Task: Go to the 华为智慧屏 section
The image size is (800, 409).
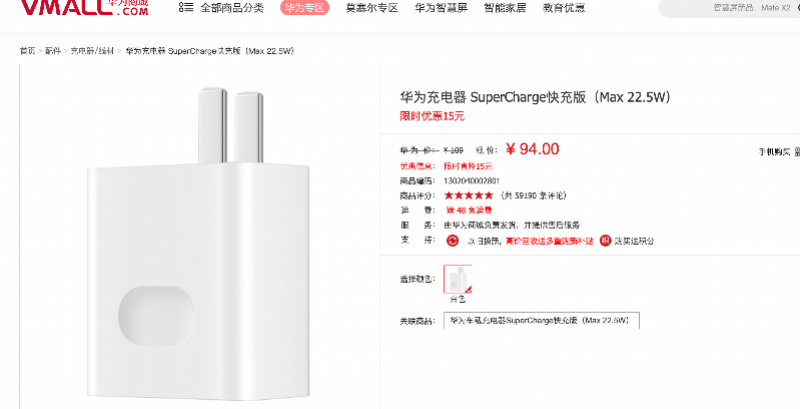Action: [441, 8]
